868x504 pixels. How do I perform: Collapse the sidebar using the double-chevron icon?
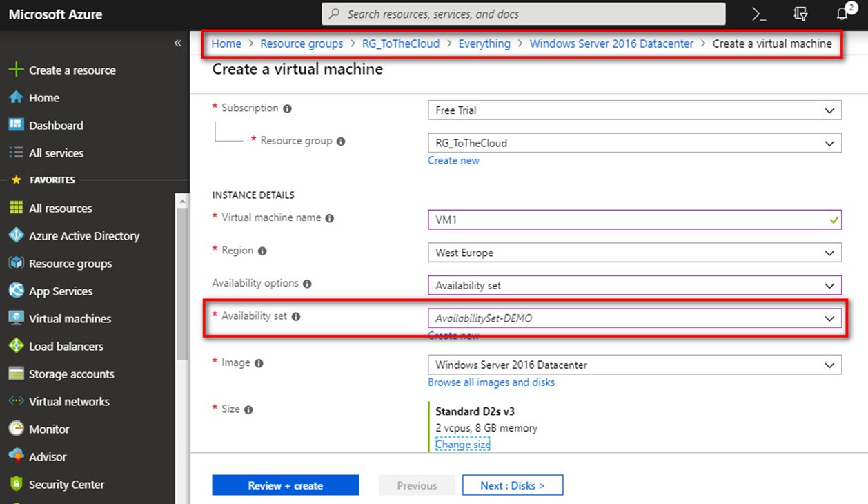click(x=177, y=43)
